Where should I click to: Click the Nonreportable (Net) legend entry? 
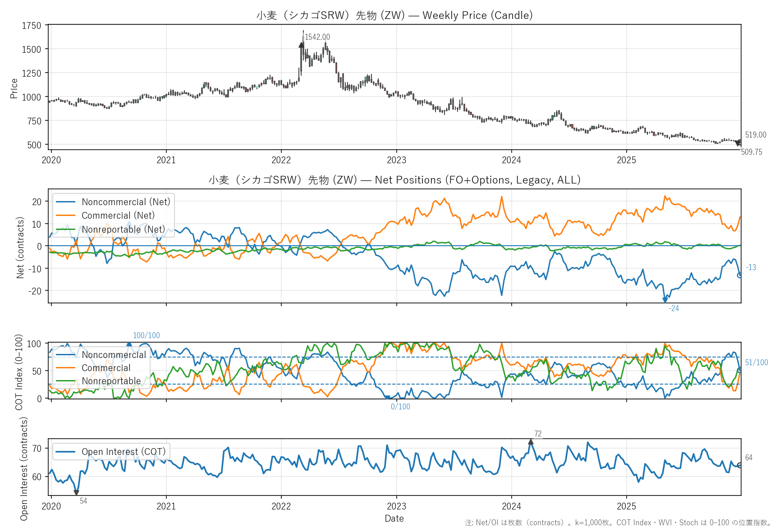(123, 229)
